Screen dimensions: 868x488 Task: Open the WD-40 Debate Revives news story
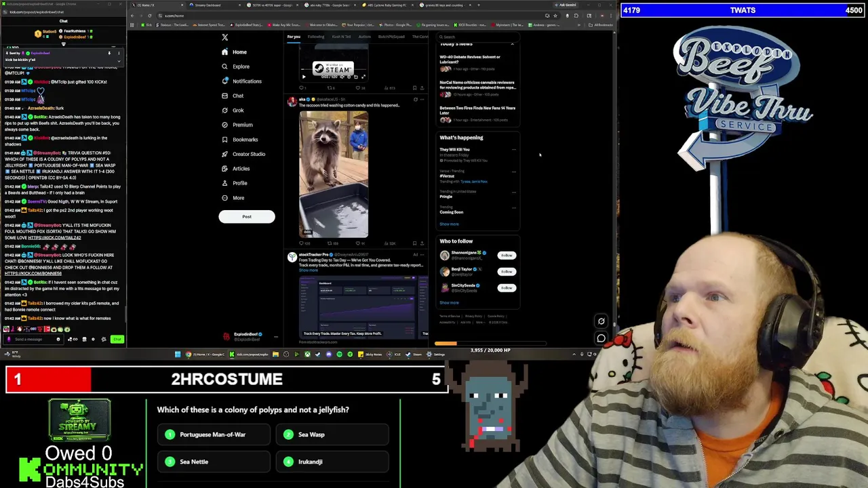(x=477, y=63)
